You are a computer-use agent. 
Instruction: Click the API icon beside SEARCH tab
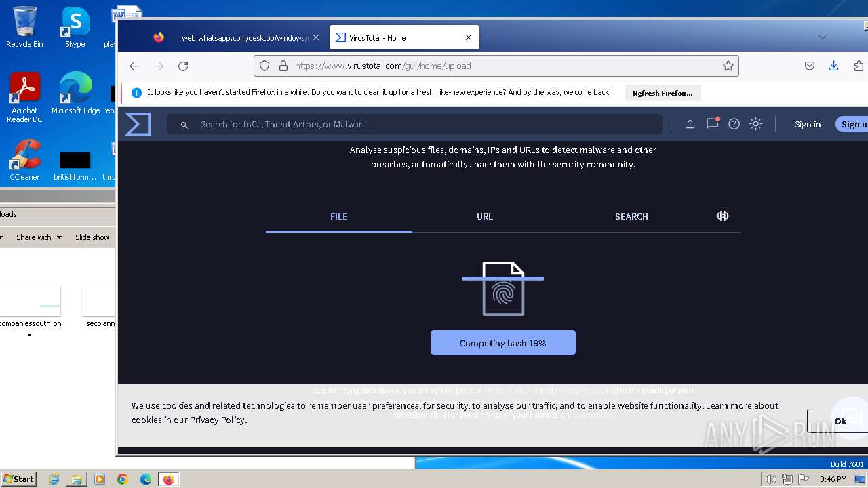[723, 216]
